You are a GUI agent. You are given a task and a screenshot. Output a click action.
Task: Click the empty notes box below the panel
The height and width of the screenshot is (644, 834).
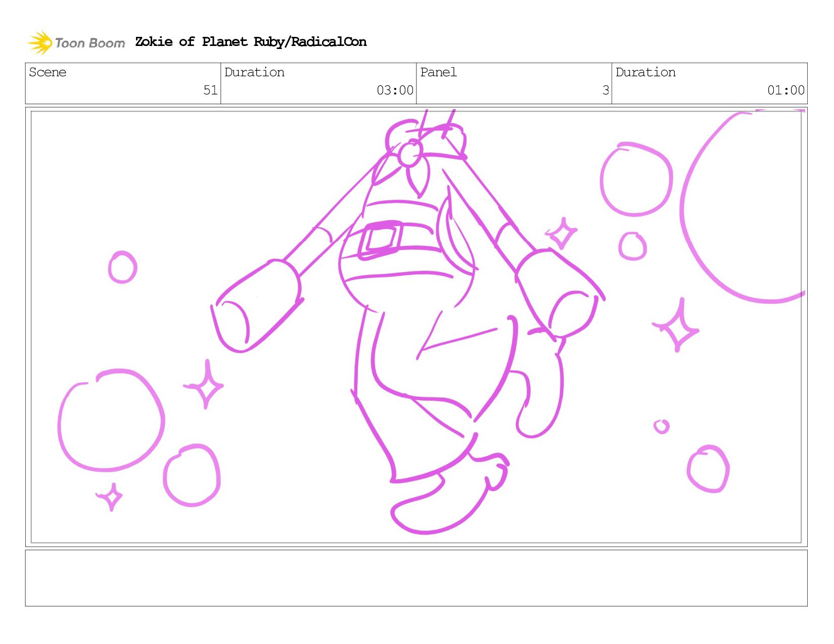pos(416,578)
